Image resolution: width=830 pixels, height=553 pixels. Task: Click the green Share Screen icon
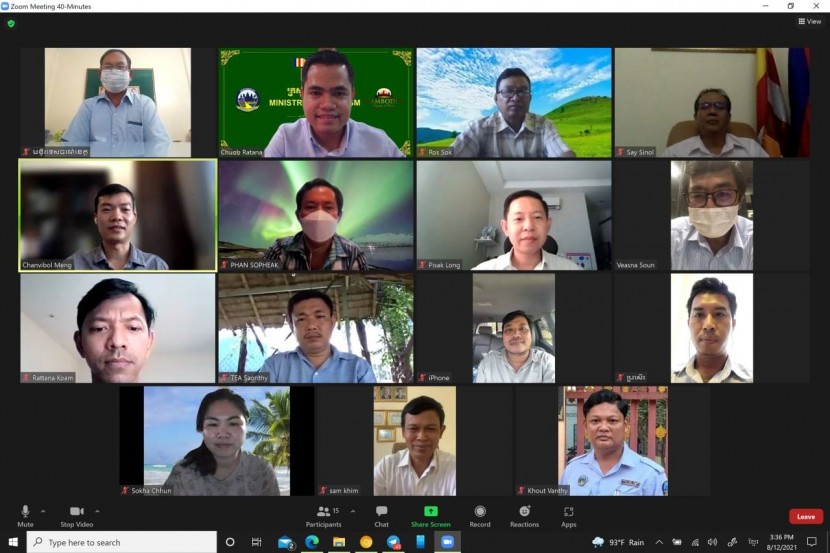tap(431, 511)
